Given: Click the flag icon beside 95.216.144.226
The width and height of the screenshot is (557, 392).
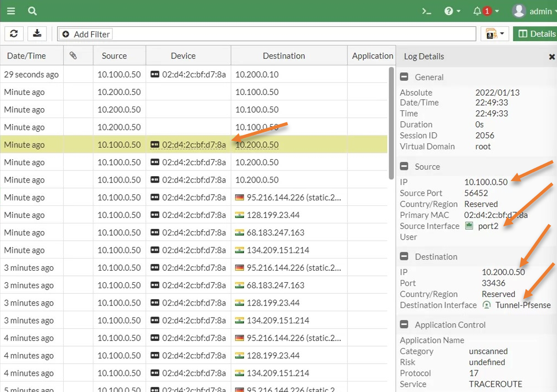Looking at the screenshot, I should pyautogui.click(x=241, y=197).
